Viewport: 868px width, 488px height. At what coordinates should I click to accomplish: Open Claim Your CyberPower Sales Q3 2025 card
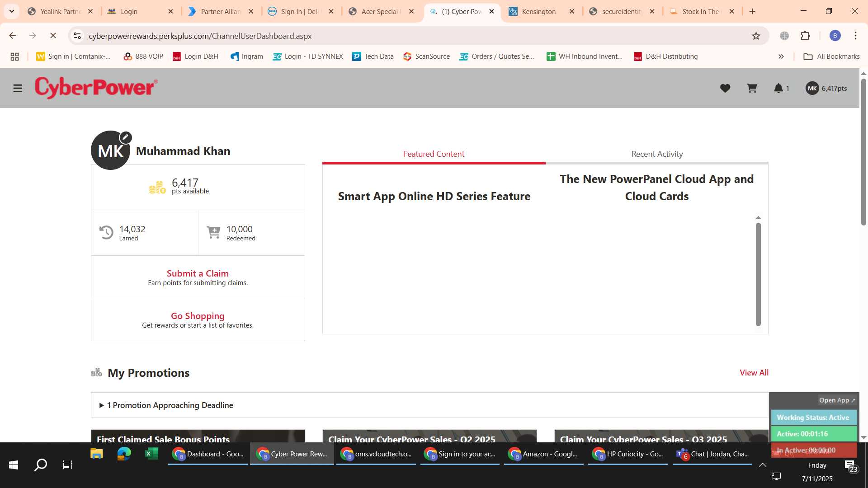pos(661,436)
